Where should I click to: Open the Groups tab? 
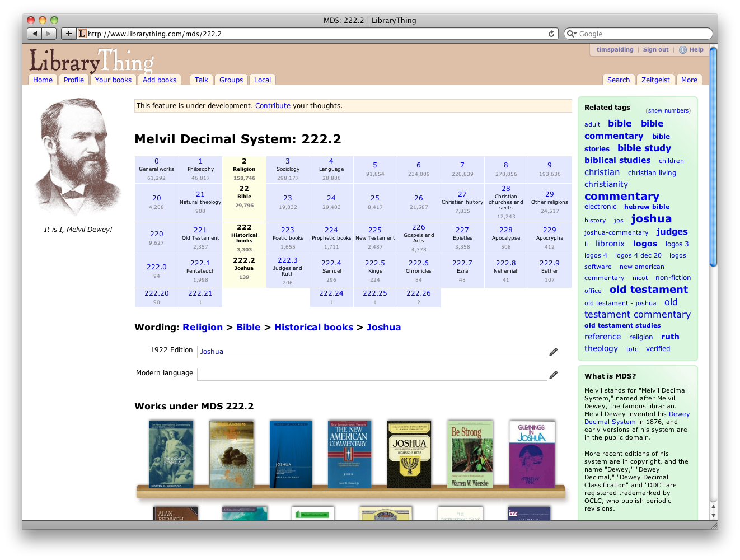click(231, 80)
